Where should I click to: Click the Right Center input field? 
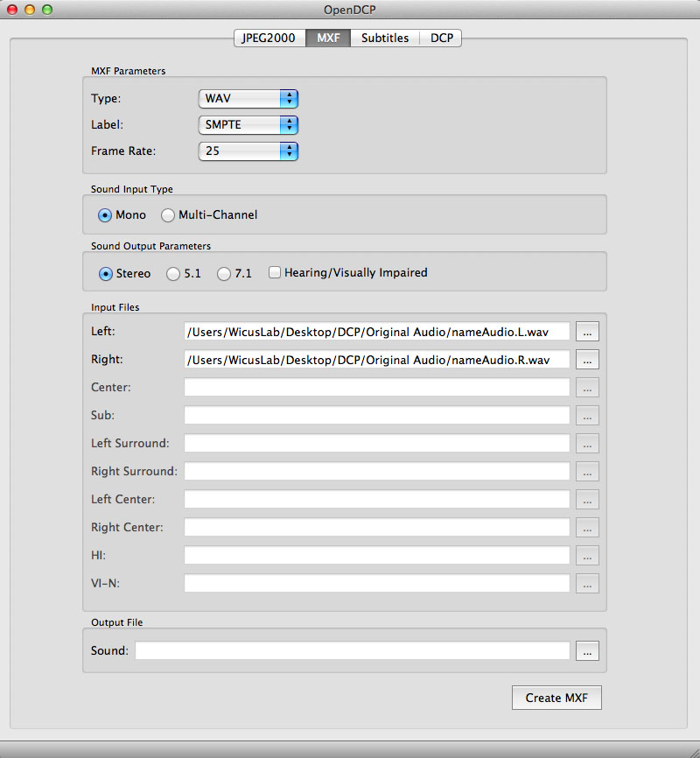[x=376, y=528]
